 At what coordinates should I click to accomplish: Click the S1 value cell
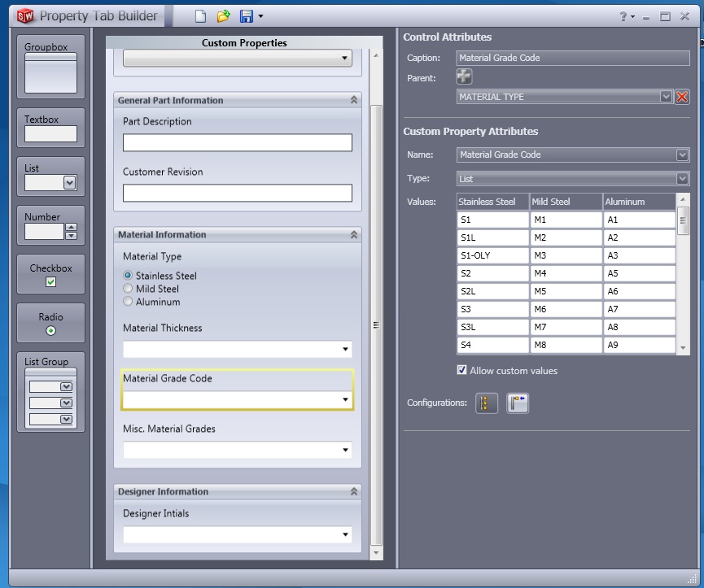tap(493, 220)
